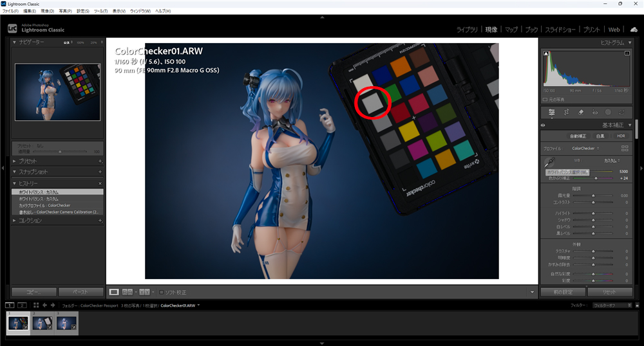Check the original photo checkbox under histogram

pyautogui.click(x=545, y=100)
